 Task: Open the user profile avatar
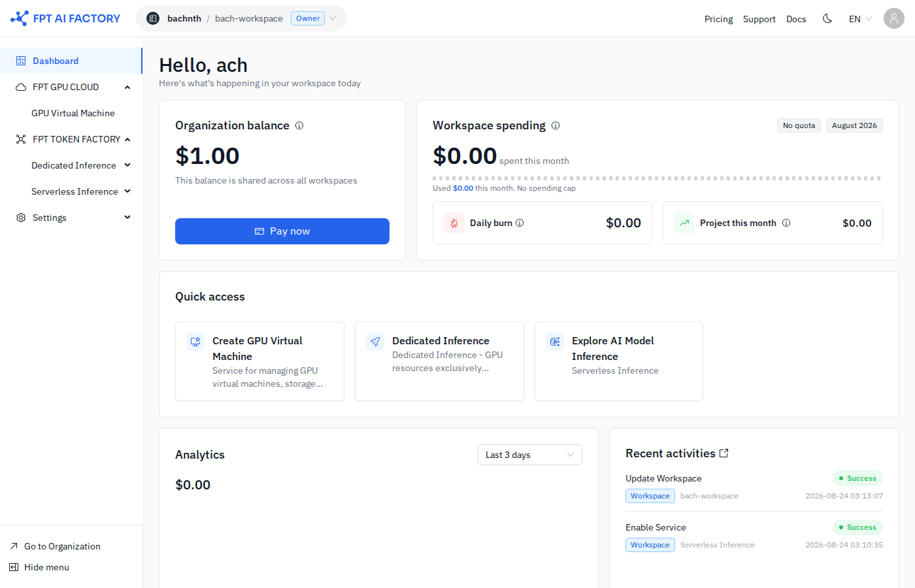coord(894,18)
